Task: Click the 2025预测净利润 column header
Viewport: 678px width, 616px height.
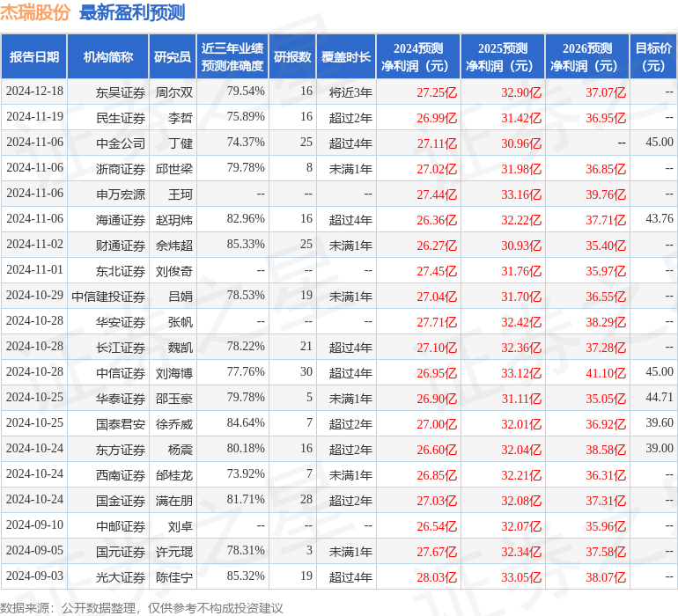Action: coord(503,56)
